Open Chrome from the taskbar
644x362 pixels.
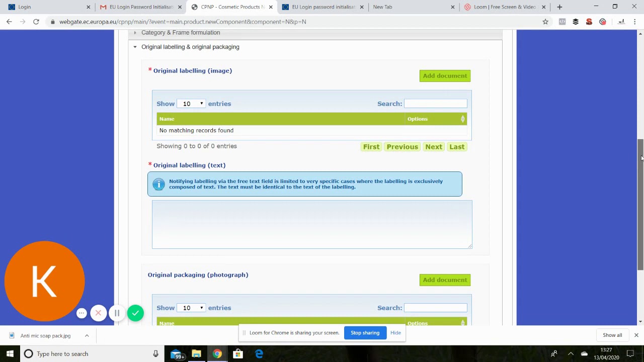coord(217,354)
